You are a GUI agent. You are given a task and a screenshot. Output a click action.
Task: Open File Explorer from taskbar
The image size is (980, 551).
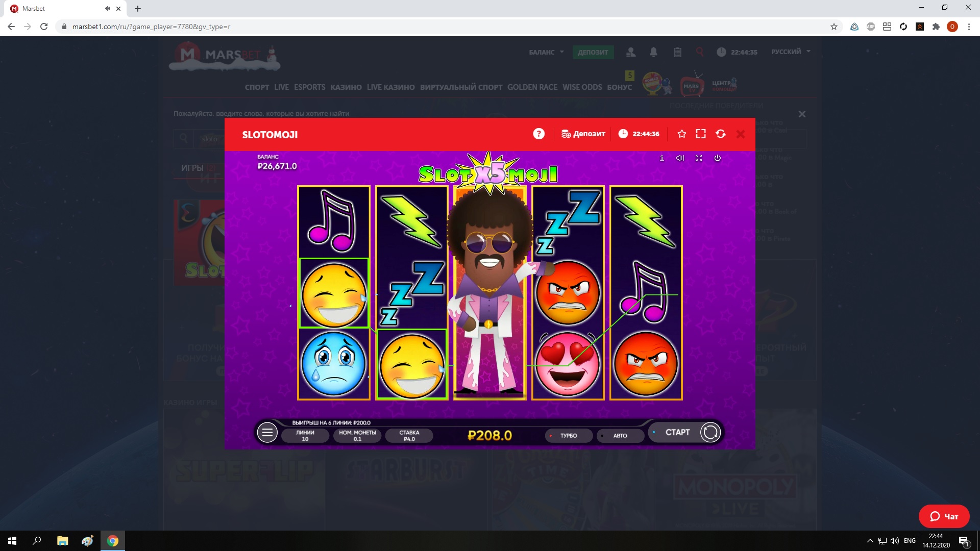(x=62, y=541)
